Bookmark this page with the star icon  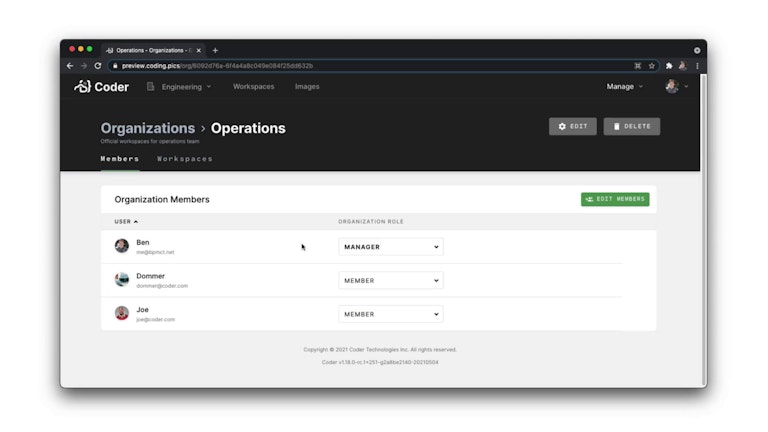tap(651, 66)
